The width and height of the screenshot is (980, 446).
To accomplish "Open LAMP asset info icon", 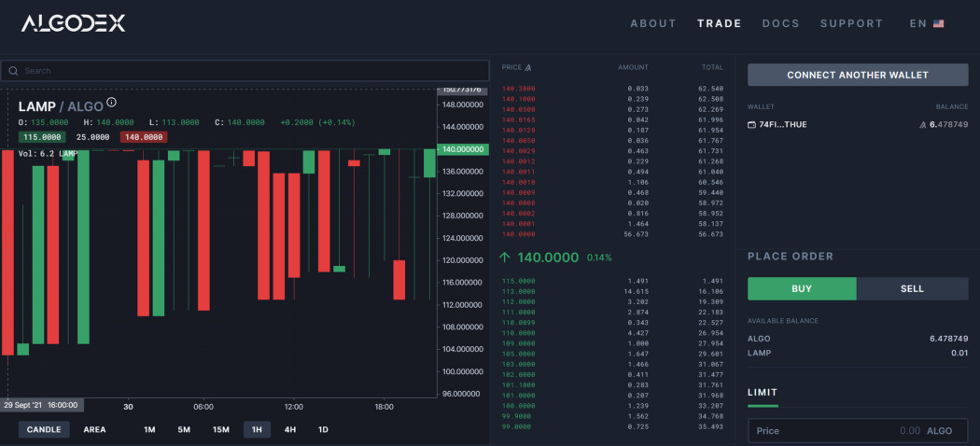I will point(111,102).
